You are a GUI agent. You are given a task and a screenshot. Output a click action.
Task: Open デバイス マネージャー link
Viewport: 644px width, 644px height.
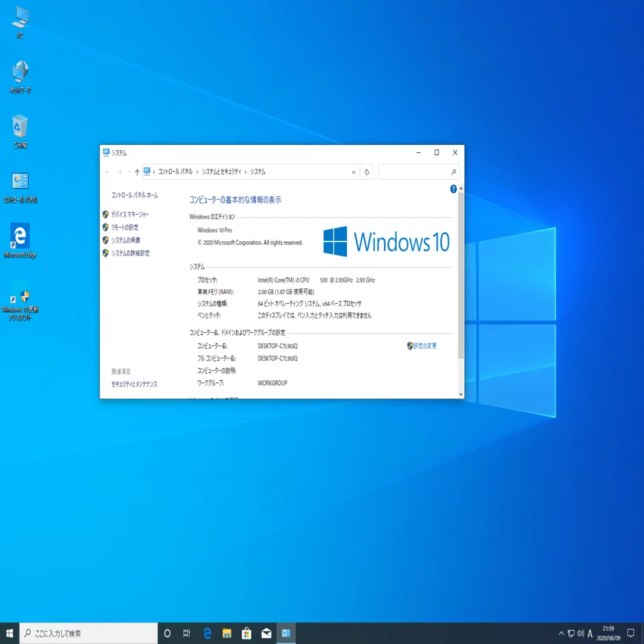coord(129,215)
